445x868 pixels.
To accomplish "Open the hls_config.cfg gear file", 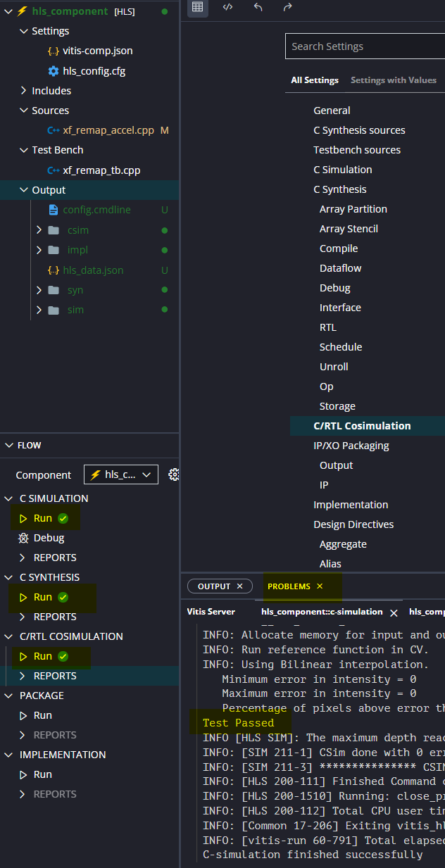I will (54, 71).
